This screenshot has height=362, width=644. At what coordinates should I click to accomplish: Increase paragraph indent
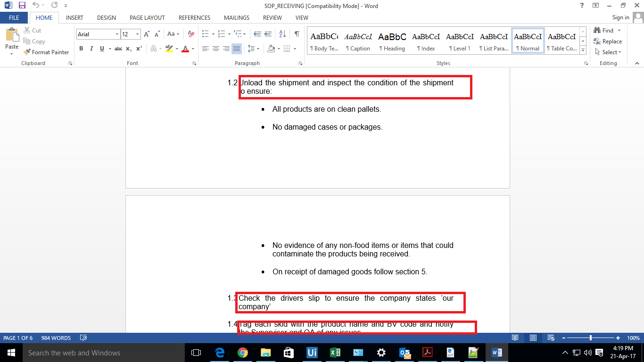(267, 33)
